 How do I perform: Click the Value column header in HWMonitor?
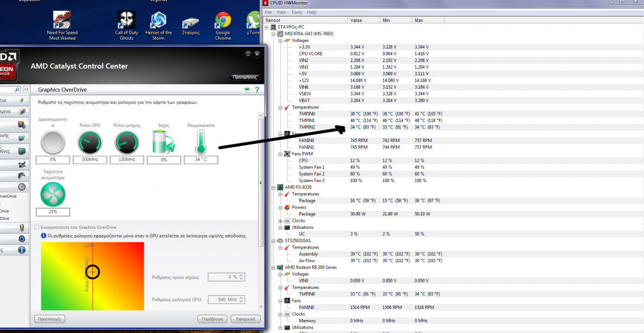pyautogui.click(x=364, y=20)
